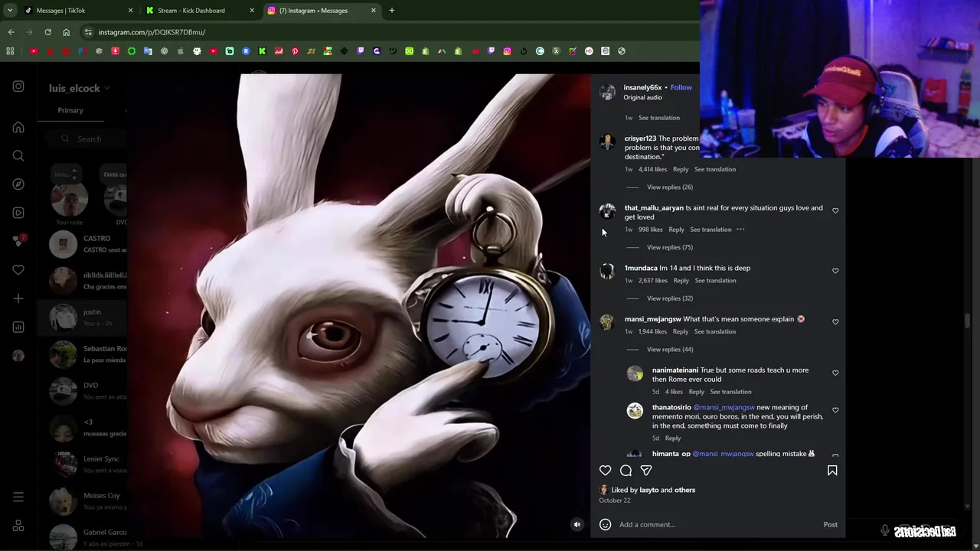Select the Primary messages tab
This screenshot has height=551, width=980.
coord(70,110)
